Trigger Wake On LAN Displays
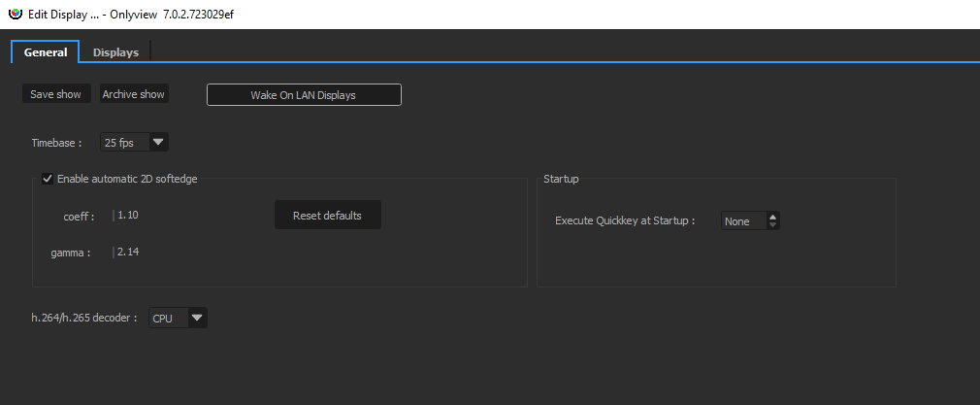This screenshot has width=980, height=405. (x=304, y=95)
